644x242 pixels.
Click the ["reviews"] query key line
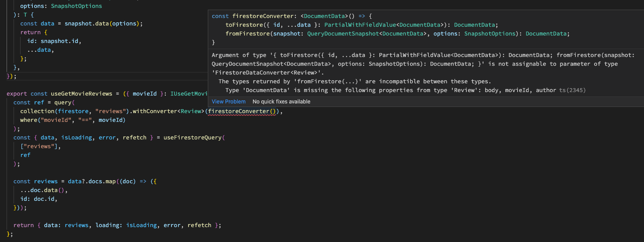pos(40,146)
